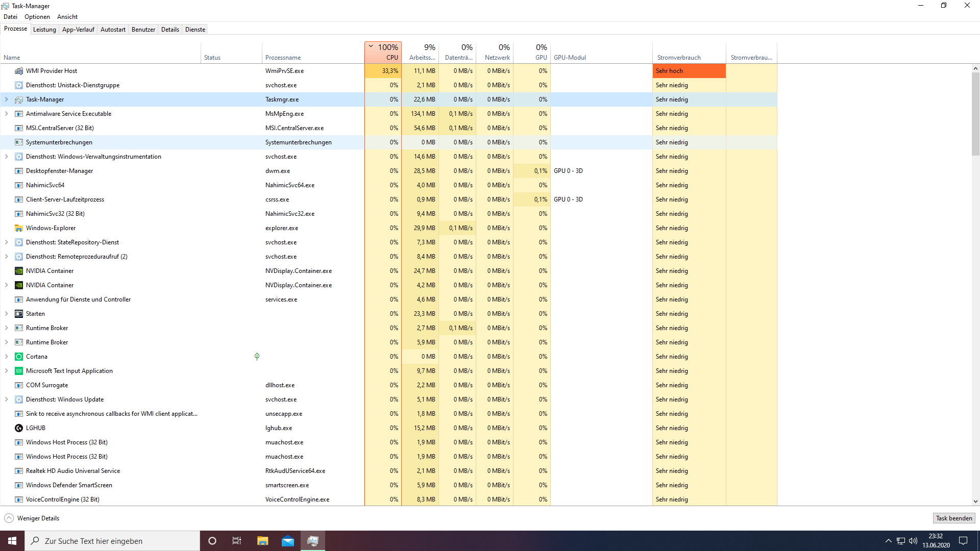Collapse view with Weniger Details arrow
Viewport: 980px width, 551px height.
[x=9, y=518]
